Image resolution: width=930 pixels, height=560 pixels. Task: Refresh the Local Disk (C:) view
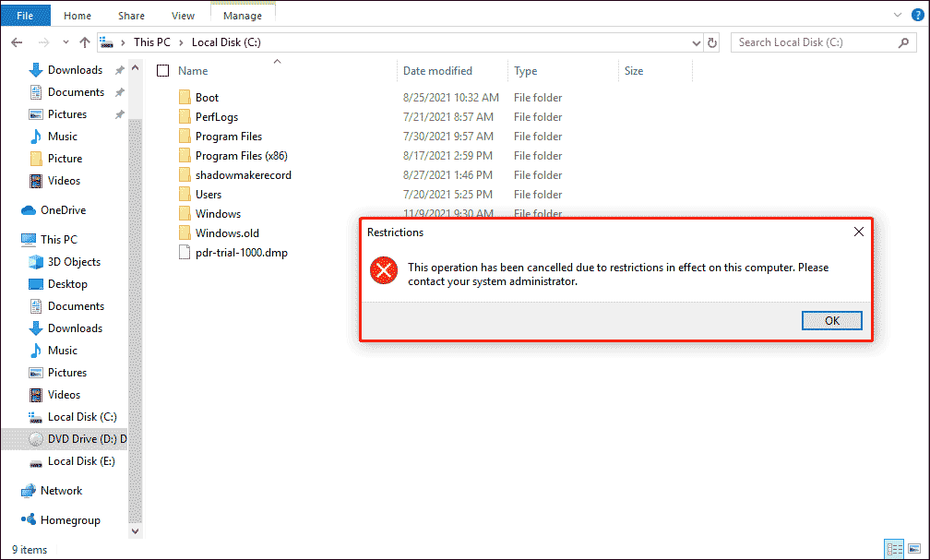tap(711, 42)
